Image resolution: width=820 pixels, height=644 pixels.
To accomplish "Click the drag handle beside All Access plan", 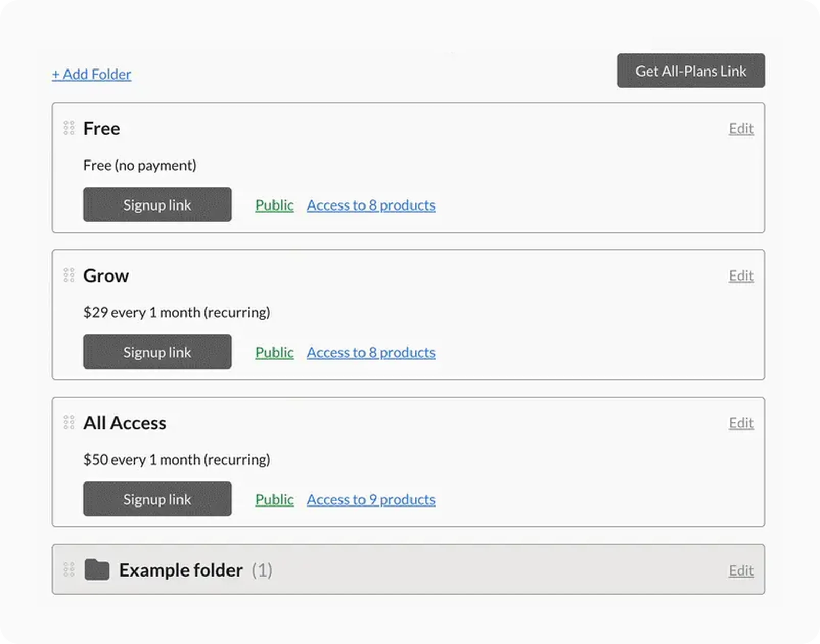I will pos(69,422).
